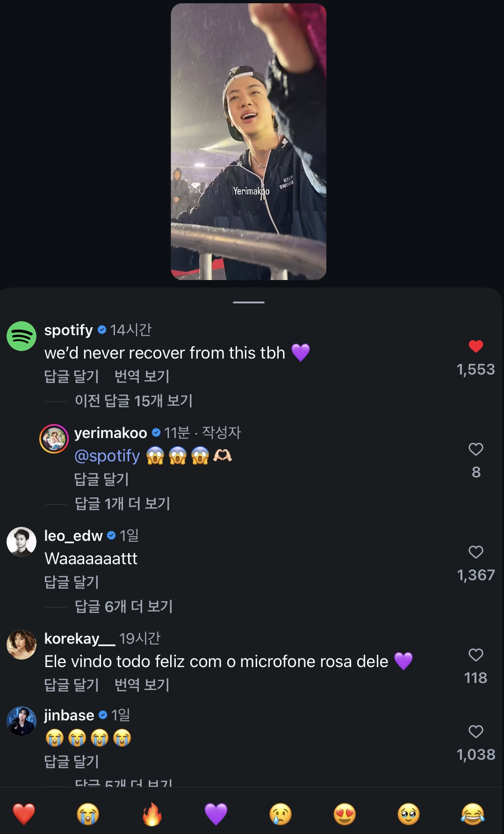The height and width of the screenshot is (834, 504).
Task: Expand 15 previous replies under Spotify
Action: pyautogui.click(x=134, y=401)
